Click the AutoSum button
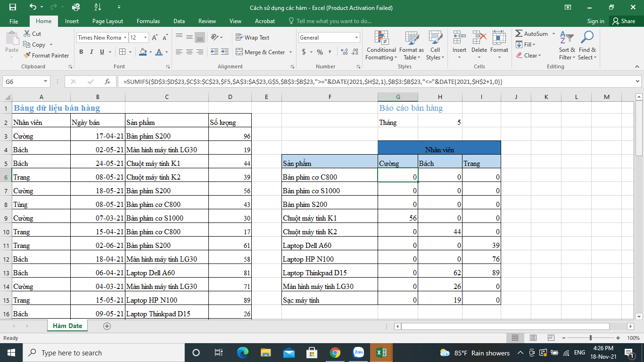Image resolution: width=644 pixels, height=362 pixels. (532, 34)
